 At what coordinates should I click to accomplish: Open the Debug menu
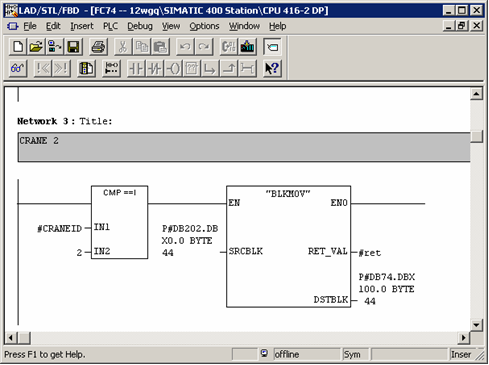[140, 26]
